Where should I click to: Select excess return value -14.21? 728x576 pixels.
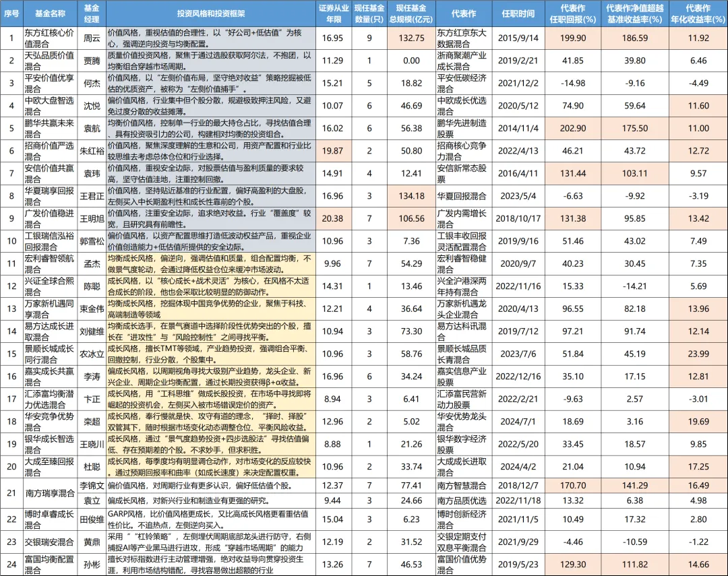coord(635,286)
